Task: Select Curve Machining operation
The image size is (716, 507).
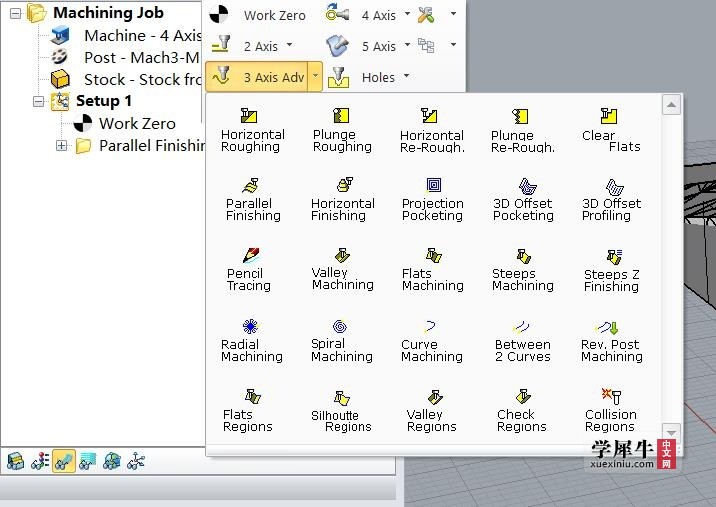Action: pos(432,341)
